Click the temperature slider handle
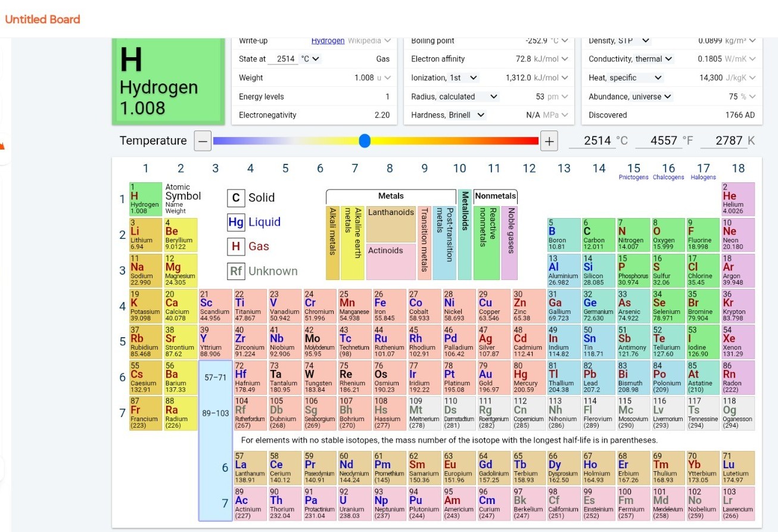This screenshot has width=778, height=532. (x=365, y=141)
